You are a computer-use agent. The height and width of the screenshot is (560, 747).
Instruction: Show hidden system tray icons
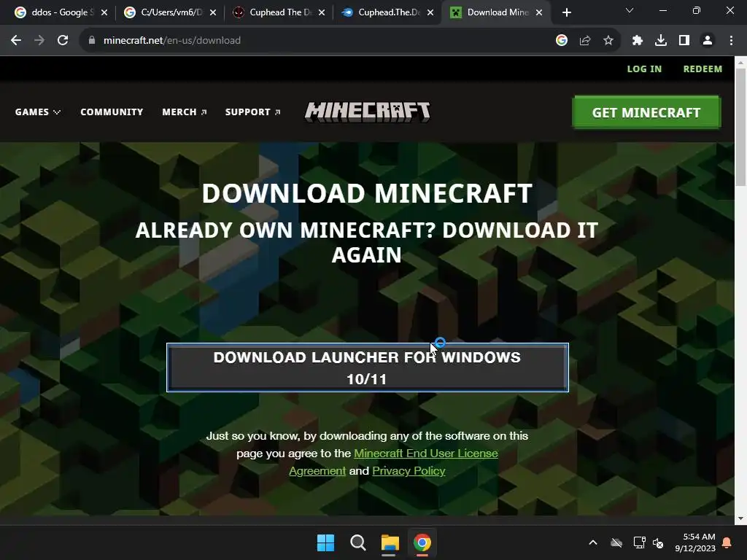point(593,542)
